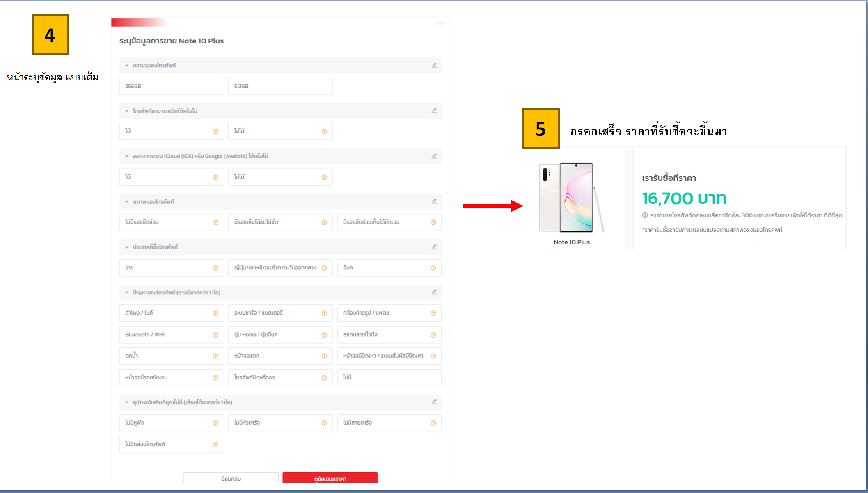Viewport: 868px width, 493px height.
Task: Open help icon for 'ปุ่ม Home / ปุ่มอื่นๆ'
Action: [x=324, y=335]
